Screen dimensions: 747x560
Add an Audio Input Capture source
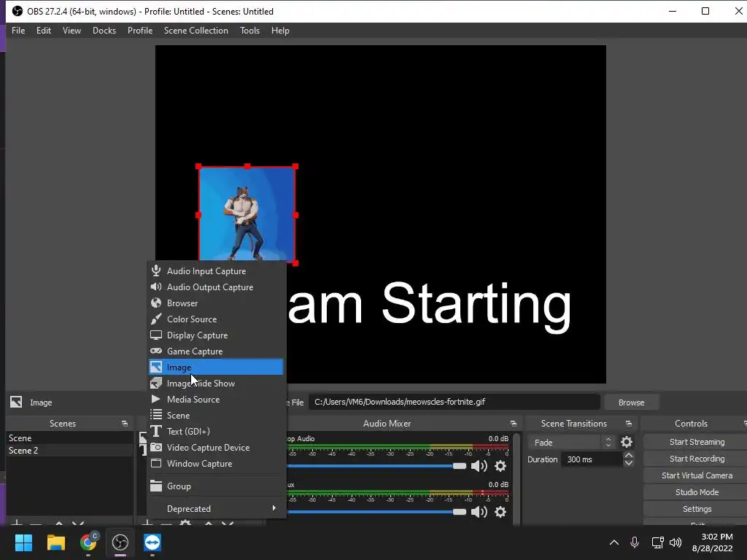[215, 271]
